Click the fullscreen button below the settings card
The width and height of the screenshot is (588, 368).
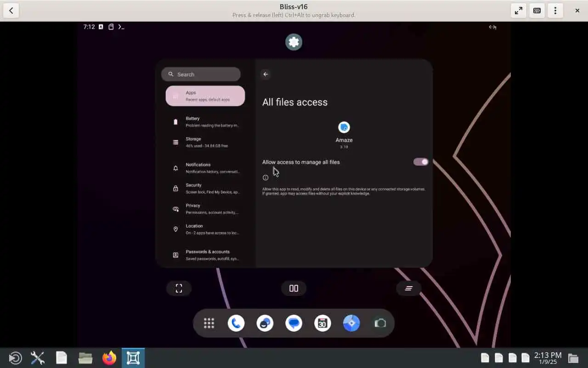[x=179, y=288]
